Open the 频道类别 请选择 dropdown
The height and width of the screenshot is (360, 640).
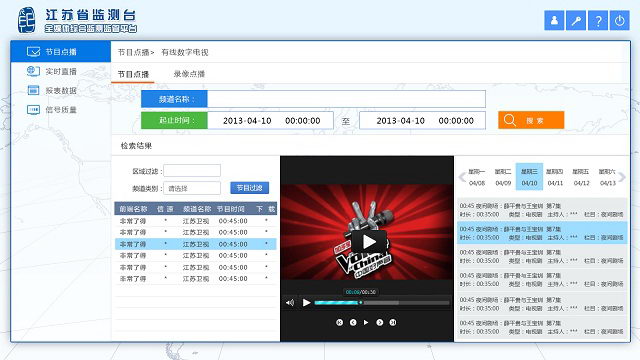tap(192, 188)
